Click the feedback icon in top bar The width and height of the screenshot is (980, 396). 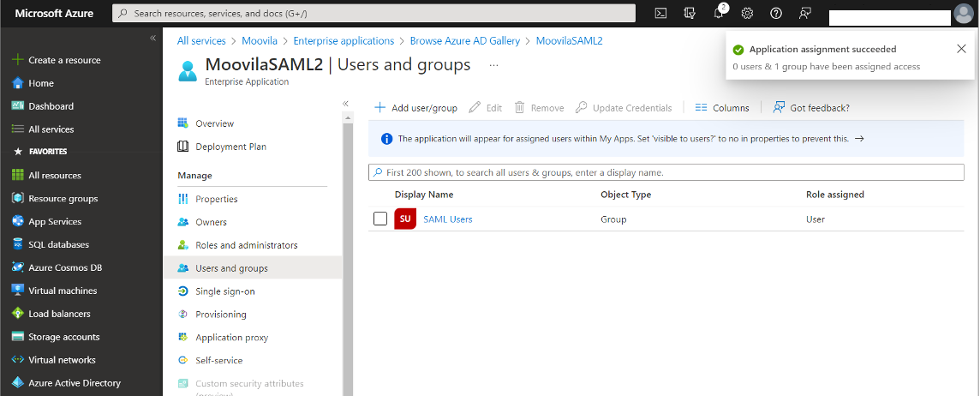pyautogui.click(x=804, y=13)
